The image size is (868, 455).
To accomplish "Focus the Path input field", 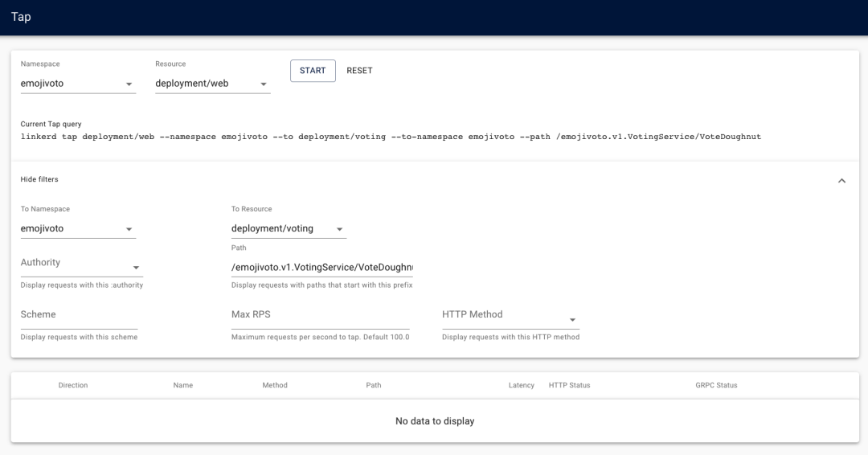I will [322, 268].
